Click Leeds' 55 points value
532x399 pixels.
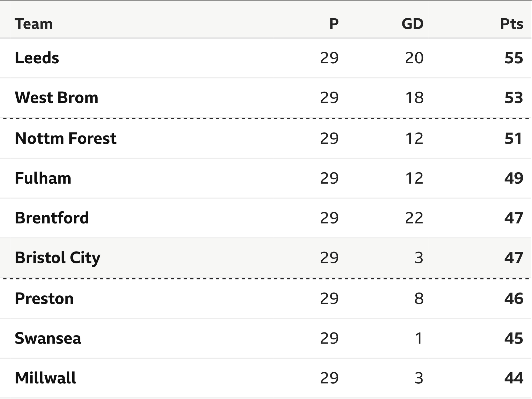(514, 58)
